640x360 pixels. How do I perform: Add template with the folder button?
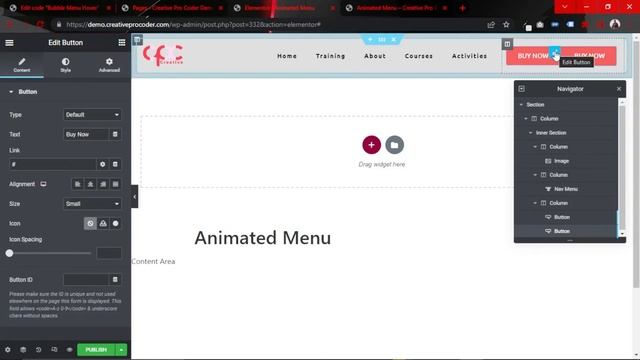(x=394, y=145)
